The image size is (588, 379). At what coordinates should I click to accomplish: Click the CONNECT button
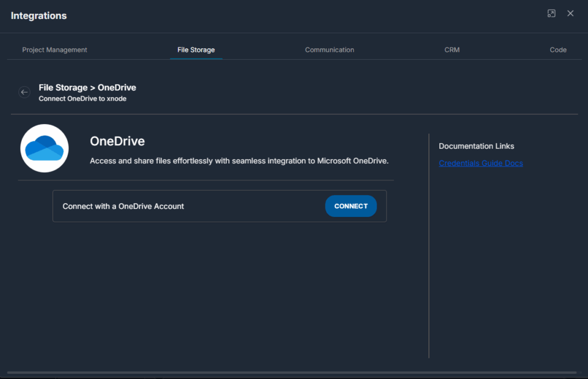351,206
